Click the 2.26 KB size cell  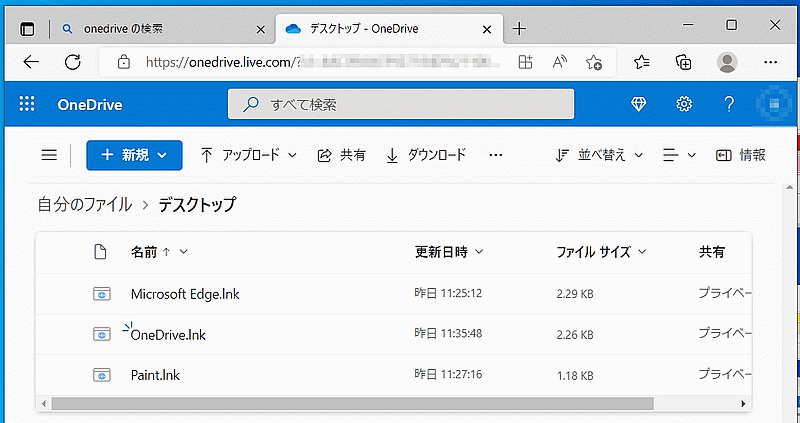pyautogui.click(x=575, y=335)
